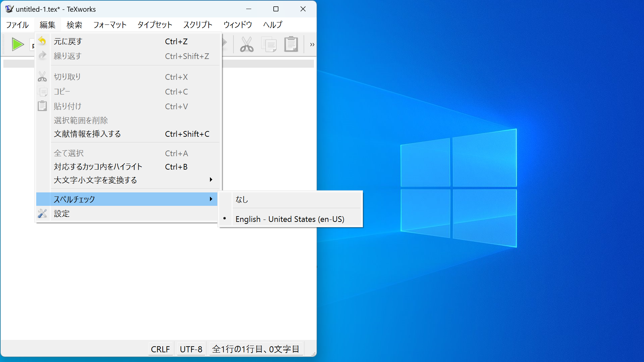Click the green typeset play button
Screen dimensions: 644x362
coord(18,44)
